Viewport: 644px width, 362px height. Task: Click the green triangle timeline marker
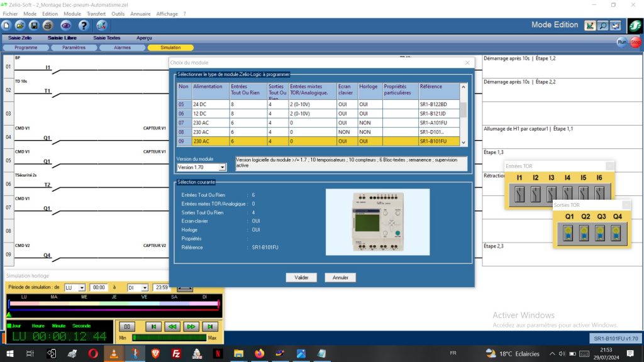(x=9, y=315)
